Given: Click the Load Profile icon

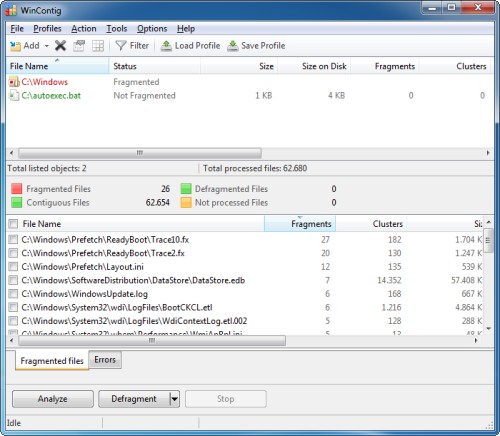Looking at the screenshot, I should click(x=166, y=46).
